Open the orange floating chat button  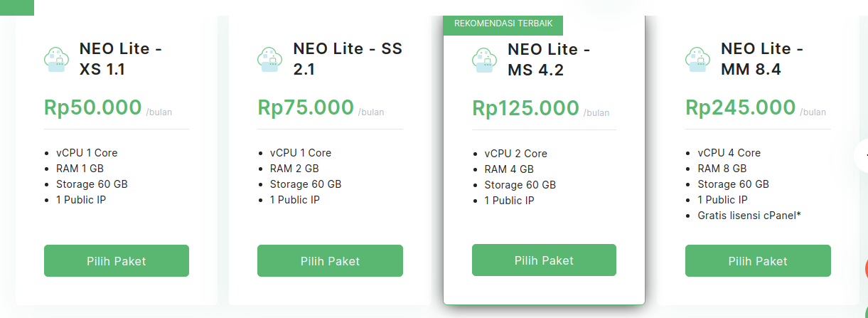click(865, 269)
